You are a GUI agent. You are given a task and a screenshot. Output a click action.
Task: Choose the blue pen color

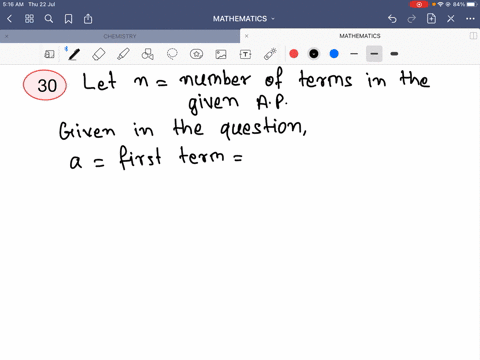click(334, 54)
